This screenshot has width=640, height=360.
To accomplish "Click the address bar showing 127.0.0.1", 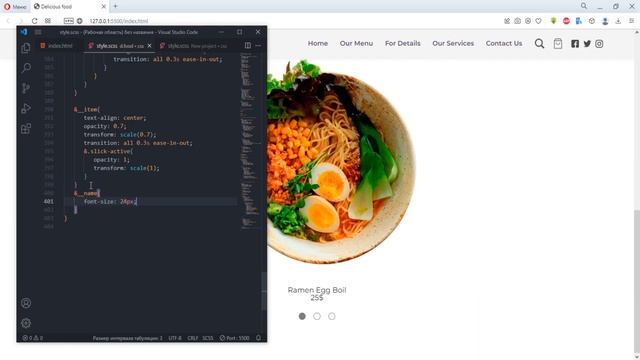I will point(119,21).
